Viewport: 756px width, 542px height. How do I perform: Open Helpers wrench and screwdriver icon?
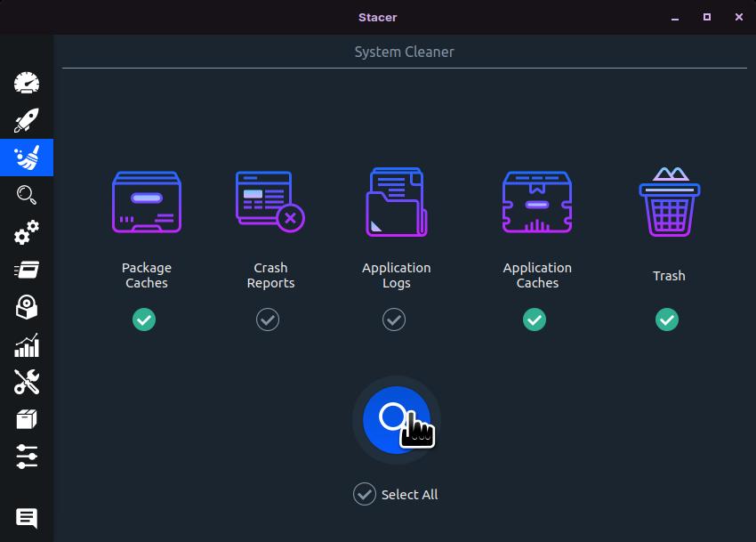coord(27,382)
